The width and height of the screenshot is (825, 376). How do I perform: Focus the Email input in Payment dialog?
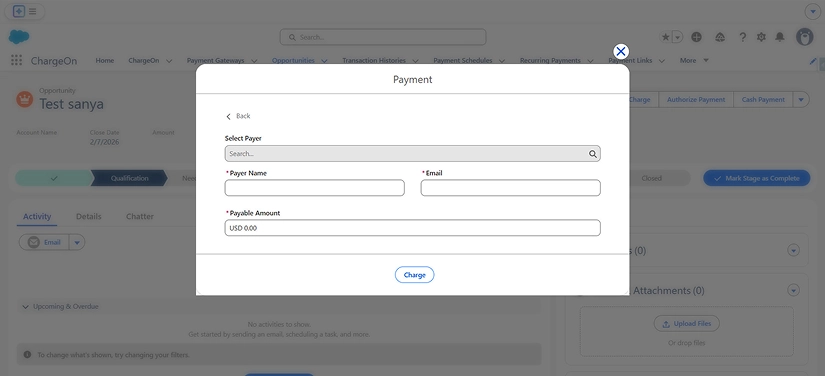tap(510, 188)
